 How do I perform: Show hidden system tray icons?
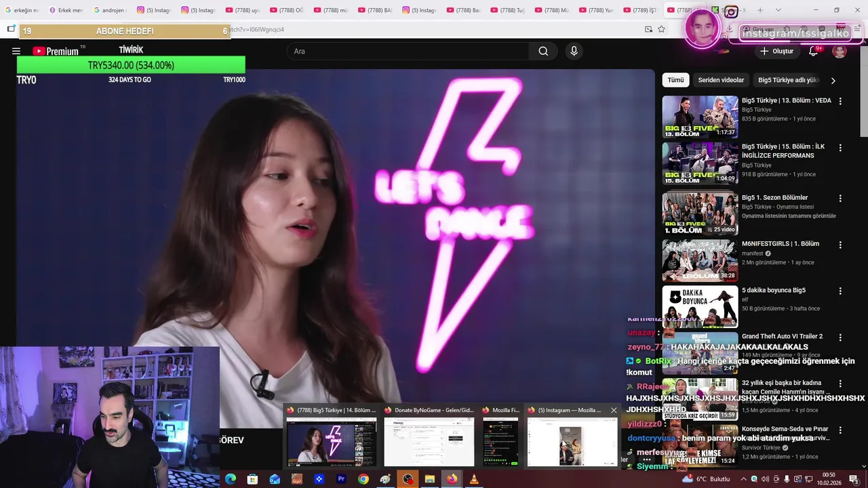pos(745,479)
